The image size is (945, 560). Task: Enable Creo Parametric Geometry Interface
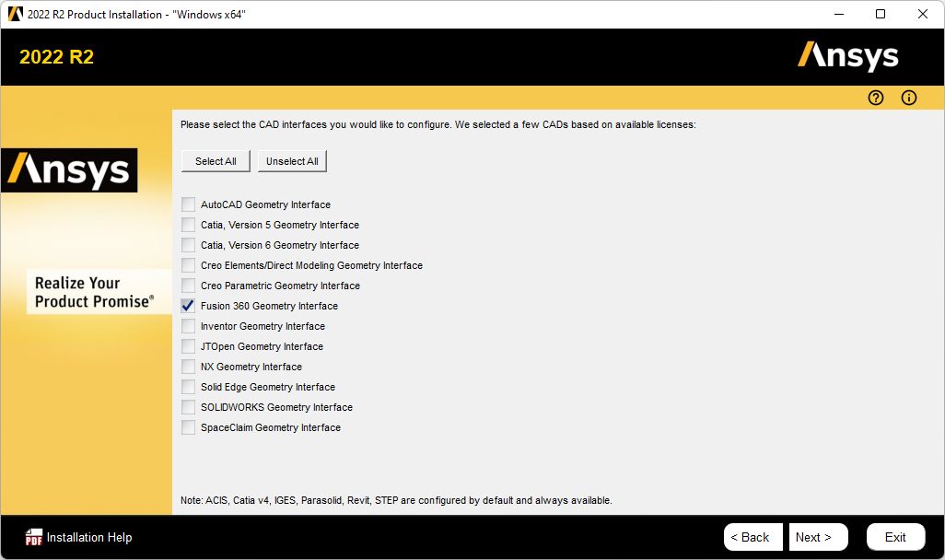[x=189, y=286]
